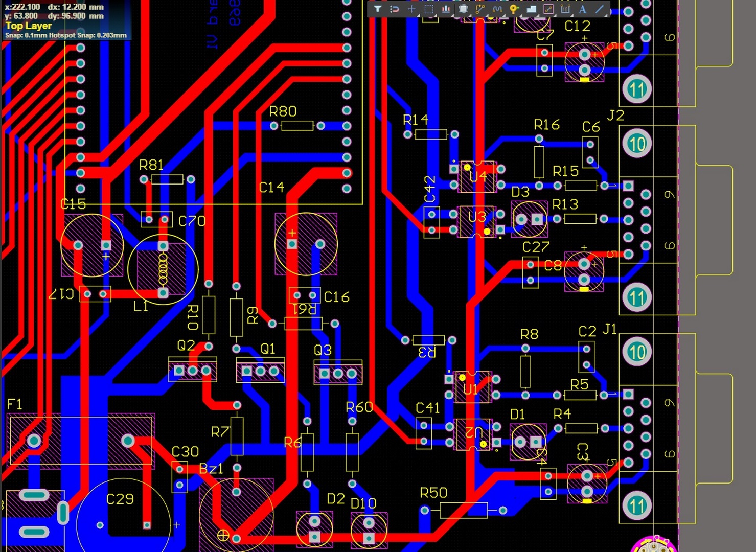Click the magnet Snap options icon
Image resolution: width=756 pixels, height=552 pixels.
[395, 9]
